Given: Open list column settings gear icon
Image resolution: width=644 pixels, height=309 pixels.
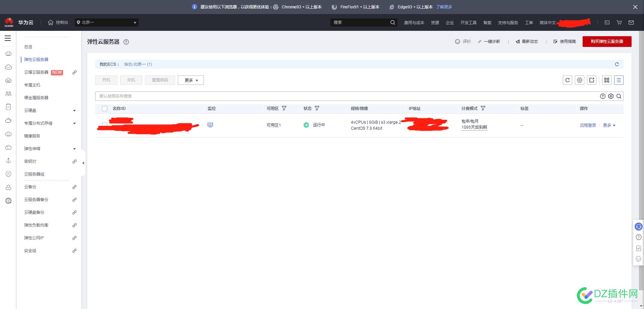Looking at the screenshot, I should pos(580,80).
